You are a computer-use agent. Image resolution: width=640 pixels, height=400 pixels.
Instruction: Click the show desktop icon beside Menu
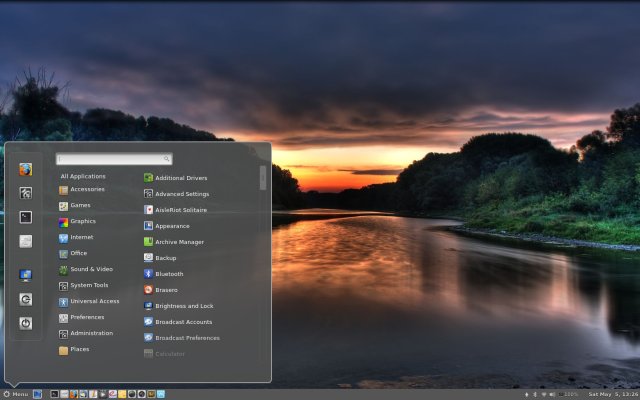click(x=38, y=394)
